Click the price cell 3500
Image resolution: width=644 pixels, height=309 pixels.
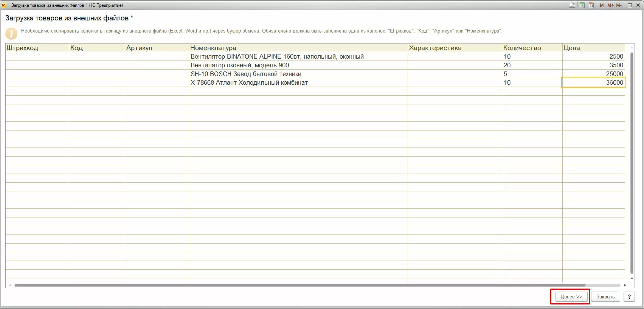tap(594, 65)
